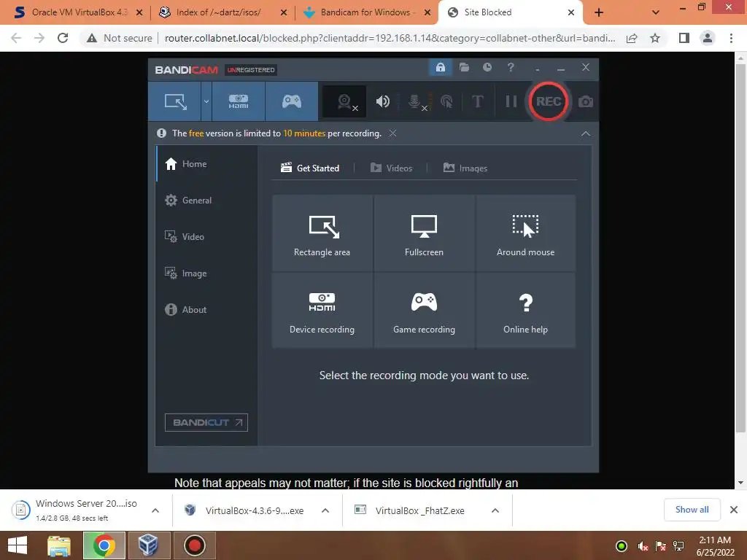Select screen recording mode in Bandicam toolbar
The image size is (747, 560).
point(175,101)
